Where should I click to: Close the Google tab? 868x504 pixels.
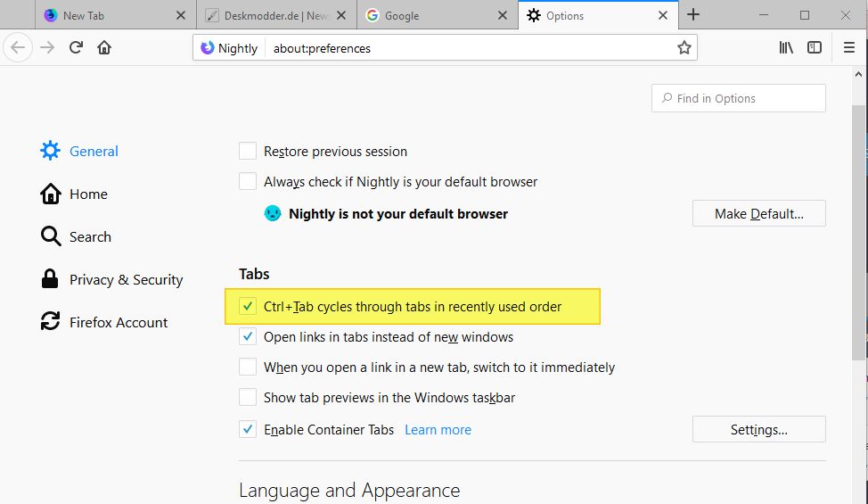click(x=503, y=15)
